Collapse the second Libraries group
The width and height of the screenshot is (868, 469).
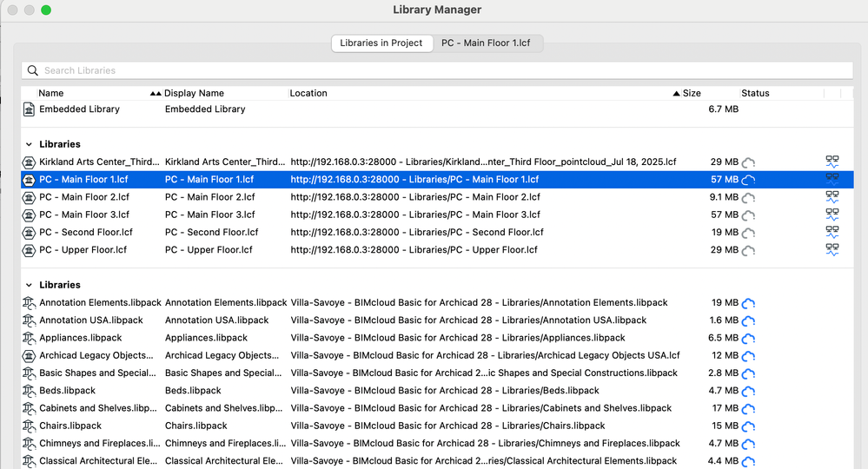(x=29, y=285)
